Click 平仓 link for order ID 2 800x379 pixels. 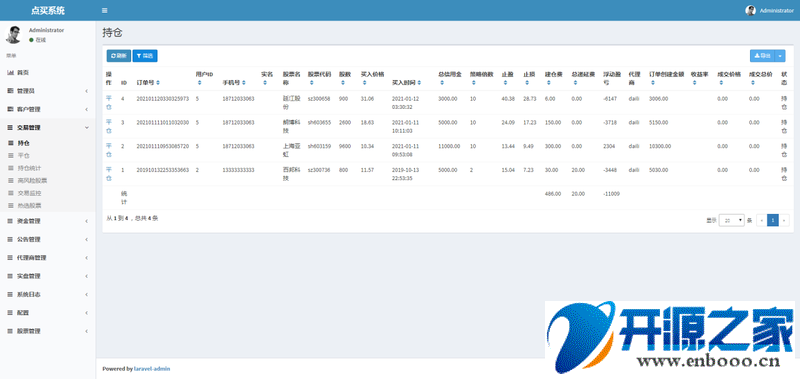[x=108, y=150]
